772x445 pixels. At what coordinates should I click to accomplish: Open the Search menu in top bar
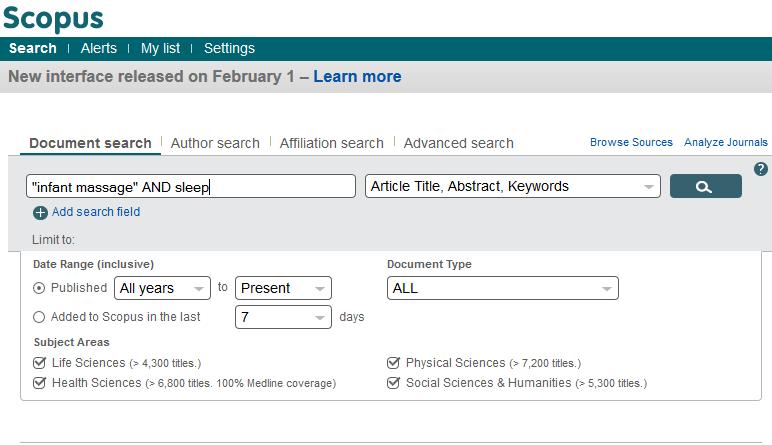click(x=32, y=48)
